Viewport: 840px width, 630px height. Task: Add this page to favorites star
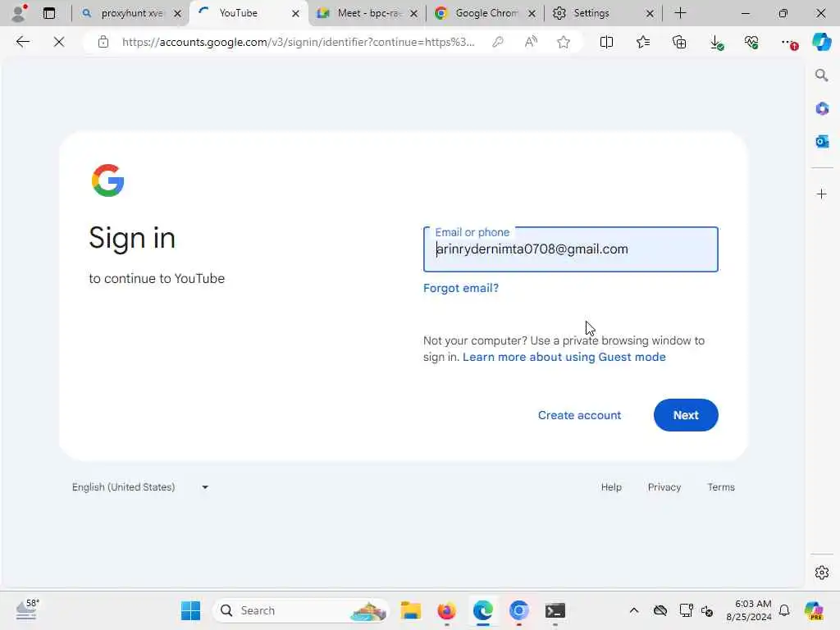point(563,42)
